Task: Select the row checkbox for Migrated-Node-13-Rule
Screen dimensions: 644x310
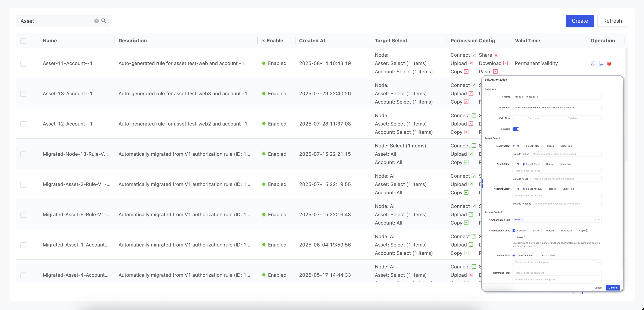Action: pos(23,154)
